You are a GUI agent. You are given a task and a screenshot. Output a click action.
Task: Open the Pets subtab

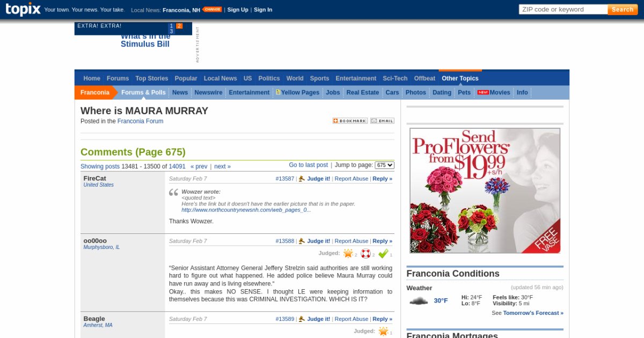464,92
